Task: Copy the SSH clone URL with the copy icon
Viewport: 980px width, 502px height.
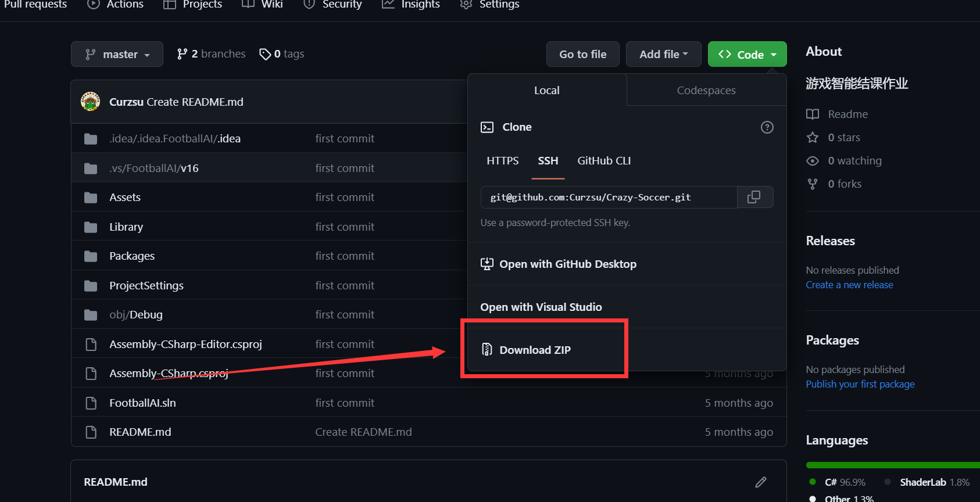Action: coord(754,197)
